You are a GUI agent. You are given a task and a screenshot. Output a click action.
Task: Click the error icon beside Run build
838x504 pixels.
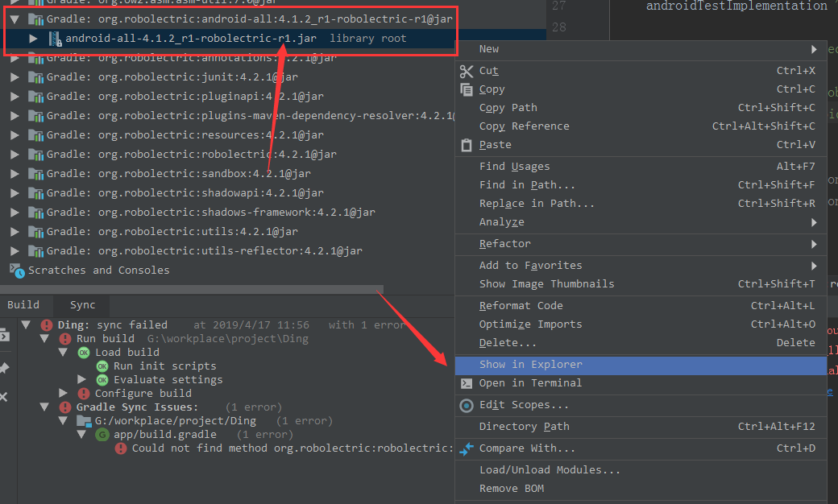[65, 339]
